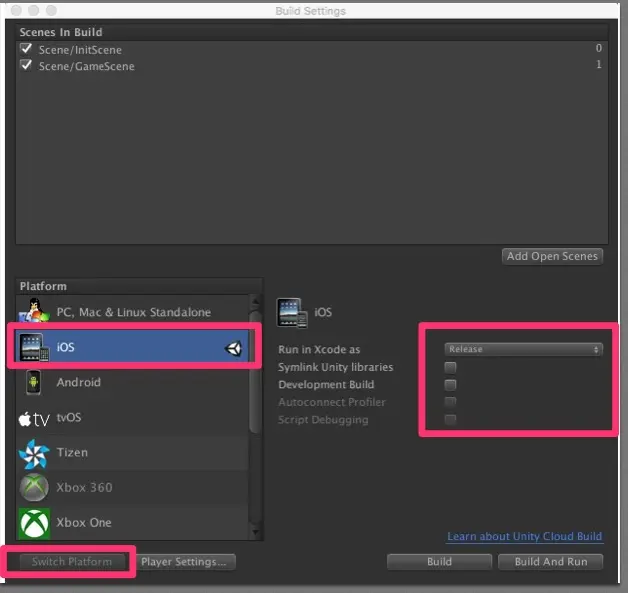Click the Apple tv tvOS icon
Screen dimensions: 628x593
click(34, 419)
